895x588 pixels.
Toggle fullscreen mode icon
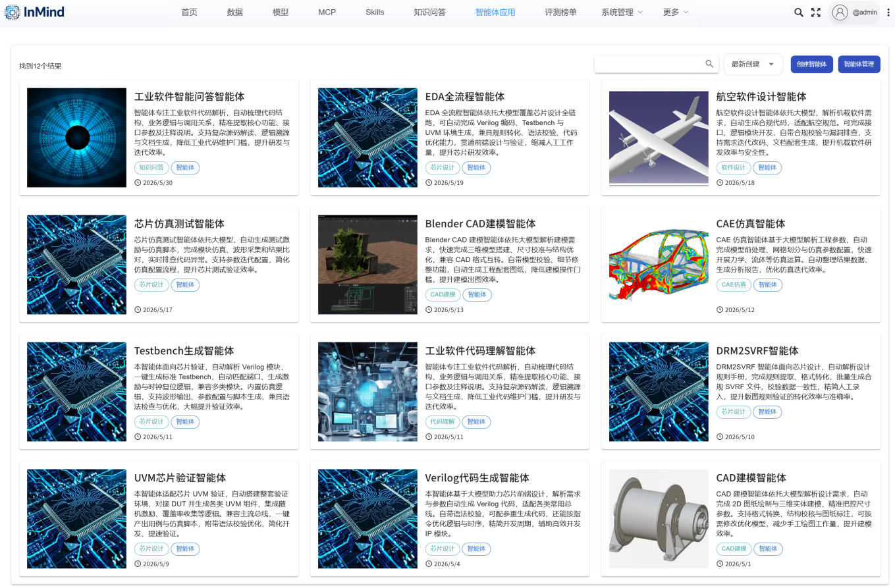pos(816,13)
